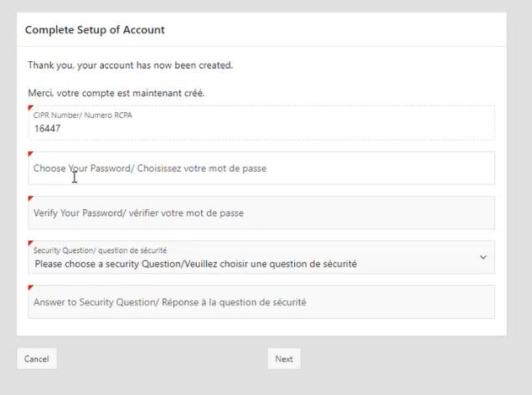The width and height of the screenshot is (532, 395).
Task: Click red required marker on Verify Password field
Action: [x=31, y=198]
